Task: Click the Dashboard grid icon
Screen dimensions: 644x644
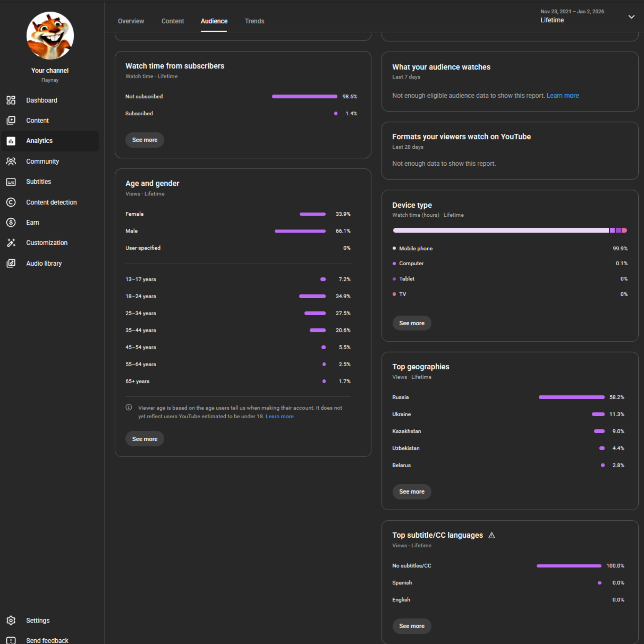Action: [x=11, y=100]
